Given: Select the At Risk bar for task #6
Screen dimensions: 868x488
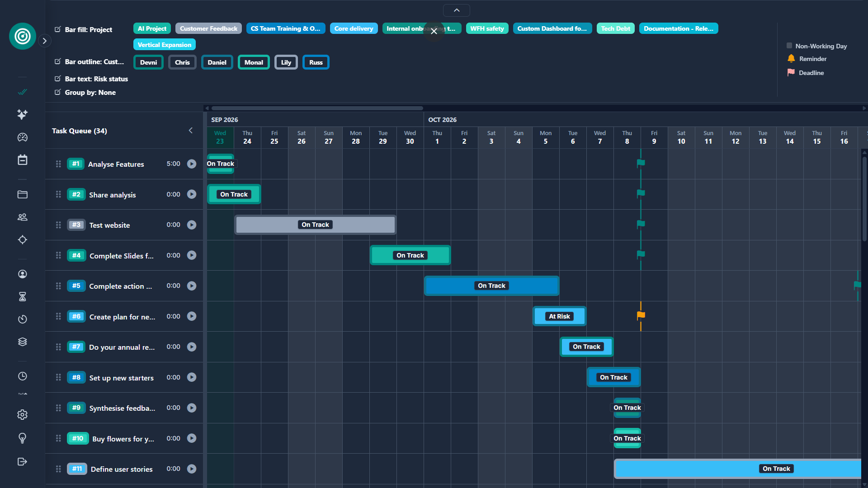Looking at the screenshot, I should point(559,316).
